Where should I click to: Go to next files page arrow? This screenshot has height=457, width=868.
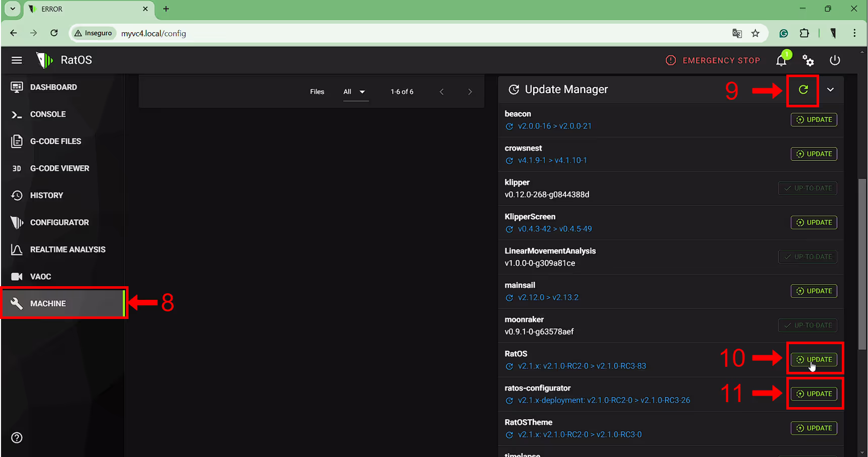coord(470,92)
